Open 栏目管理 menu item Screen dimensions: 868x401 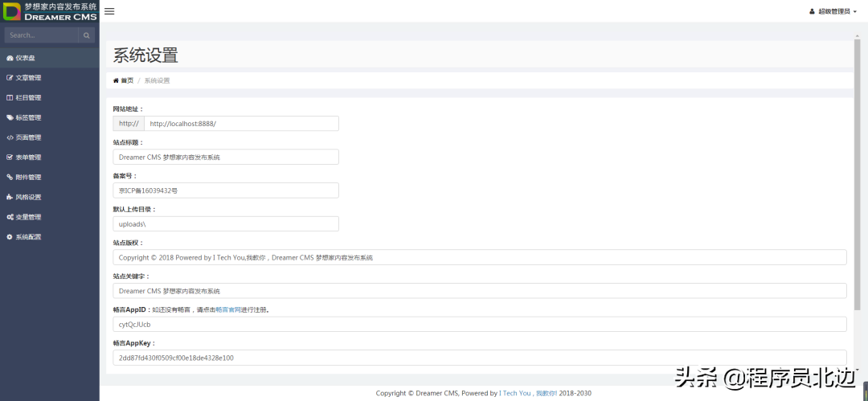(50, 98)
